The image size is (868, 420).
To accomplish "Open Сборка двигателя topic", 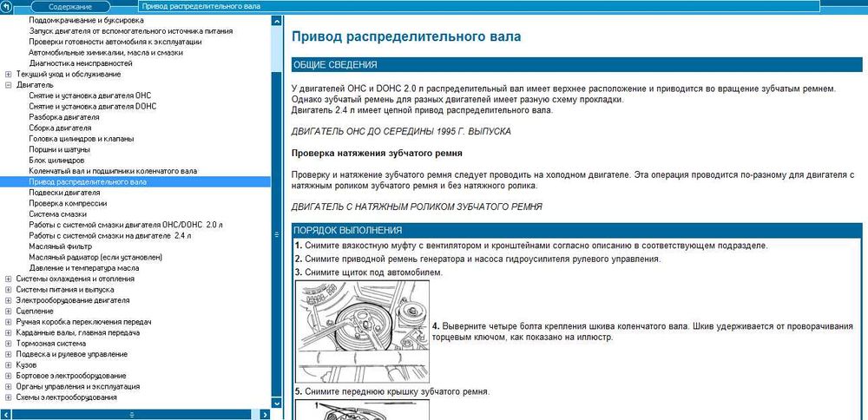I will coord(61,128).
